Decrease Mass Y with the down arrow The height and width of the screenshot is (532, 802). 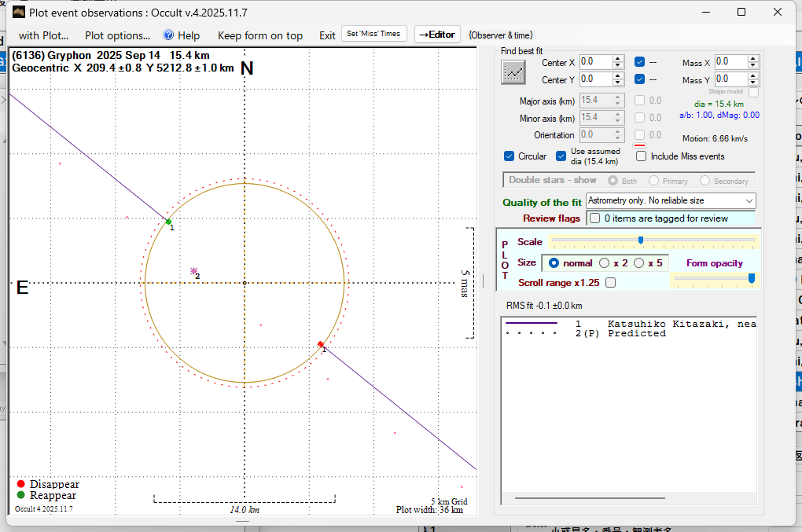tap(754, 83)
